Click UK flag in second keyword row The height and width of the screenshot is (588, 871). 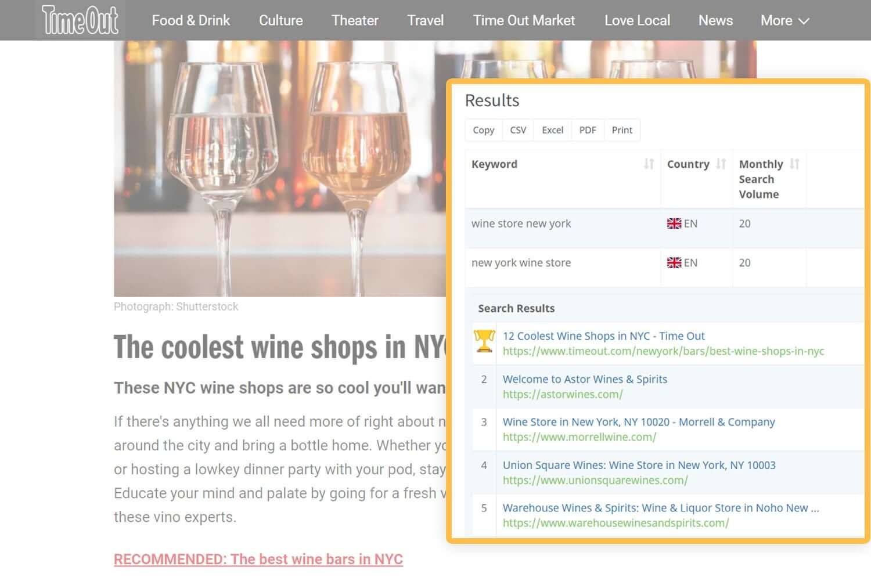click(x=674, y=263)
